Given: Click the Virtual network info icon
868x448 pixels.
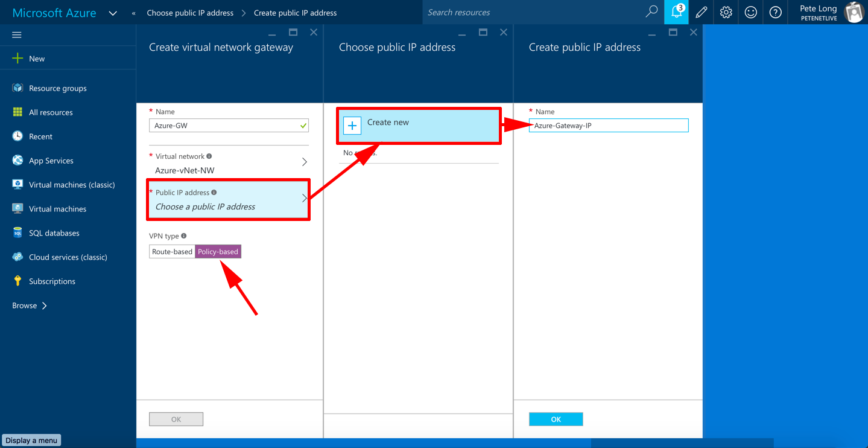Looking at the screenshot, I should (209, 156).
